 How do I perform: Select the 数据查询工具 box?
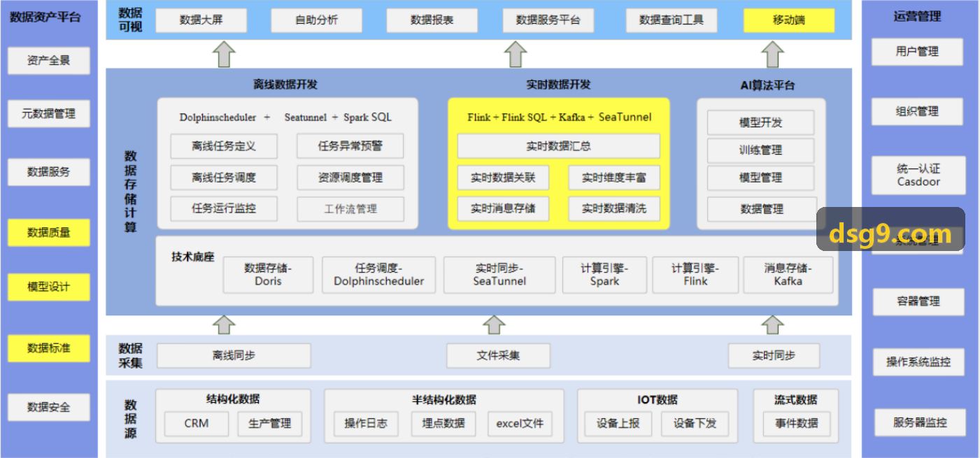(672, 20)
